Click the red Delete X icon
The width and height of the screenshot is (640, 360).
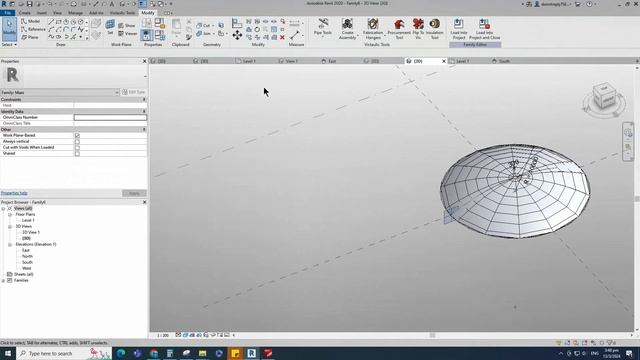pos(282,37)
